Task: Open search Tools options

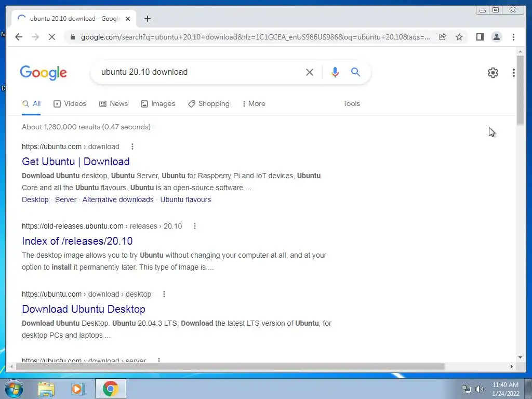Action: [351, 104]
